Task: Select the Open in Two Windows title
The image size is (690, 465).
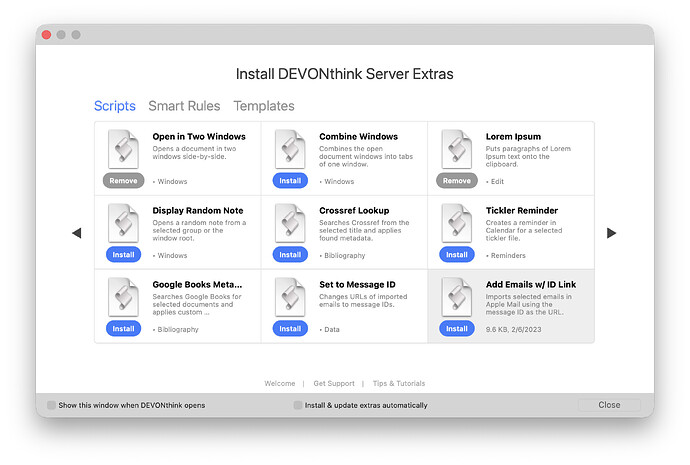Action: pos(199,137)
